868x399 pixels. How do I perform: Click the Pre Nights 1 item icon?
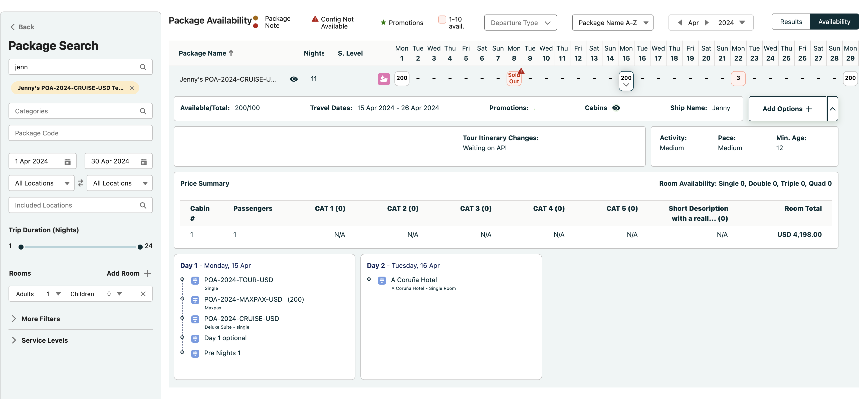click(x=195, y=353)
